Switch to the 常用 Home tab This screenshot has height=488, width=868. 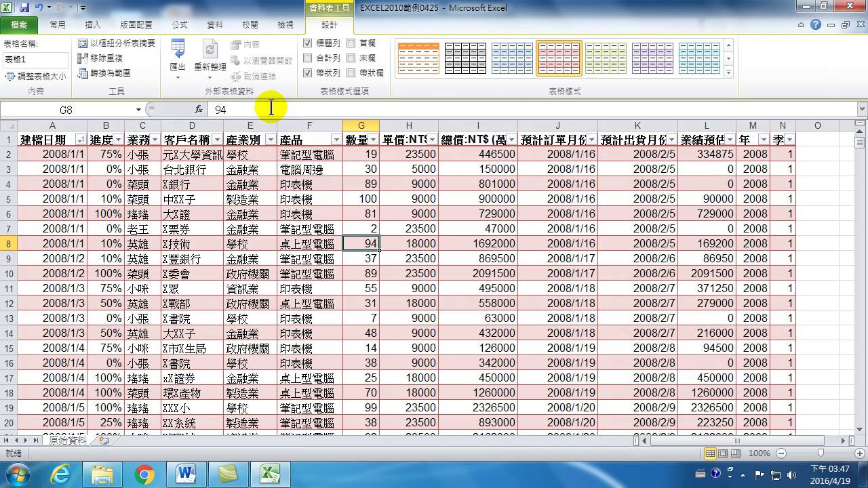[x=58, y=25]
